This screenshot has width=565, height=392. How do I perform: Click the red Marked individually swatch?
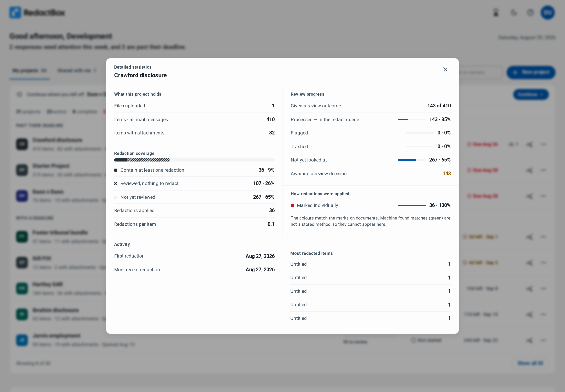[292, 206]
